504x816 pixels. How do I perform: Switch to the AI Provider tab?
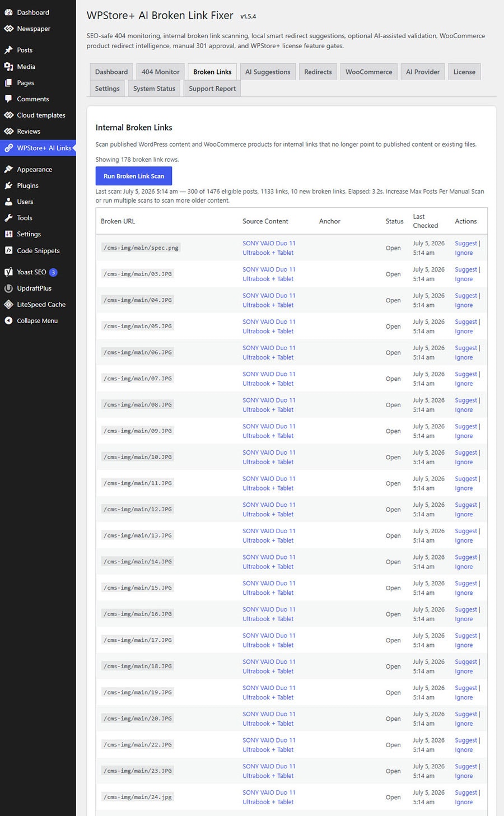pyautogui.click(x=423, y=72)
